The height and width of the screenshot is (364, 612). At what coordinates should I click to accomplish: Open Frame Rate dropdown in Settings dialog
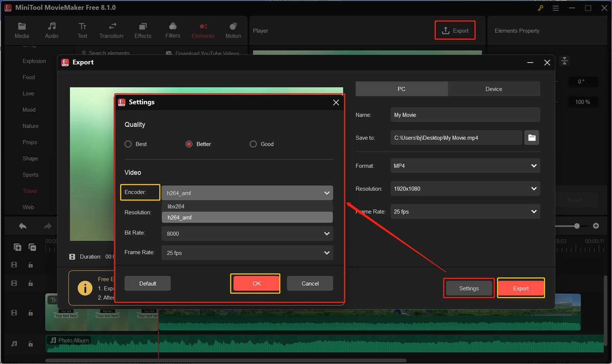[x=247, y=253]
